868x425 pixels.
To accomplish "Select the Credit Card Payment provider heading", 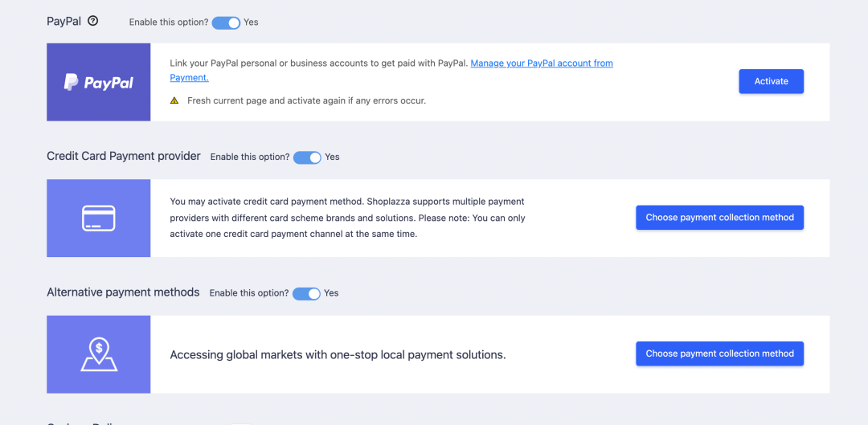I will [124, 156].
